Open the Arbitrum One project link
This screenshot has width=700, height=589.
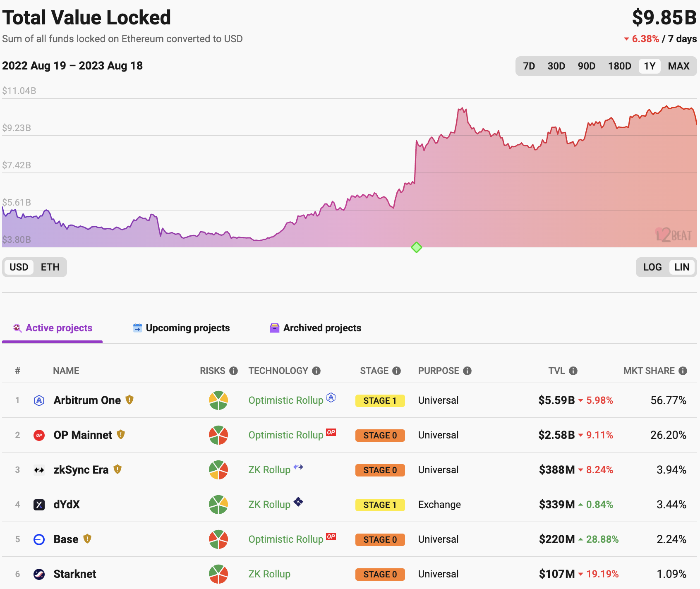[x=87, y=400]
